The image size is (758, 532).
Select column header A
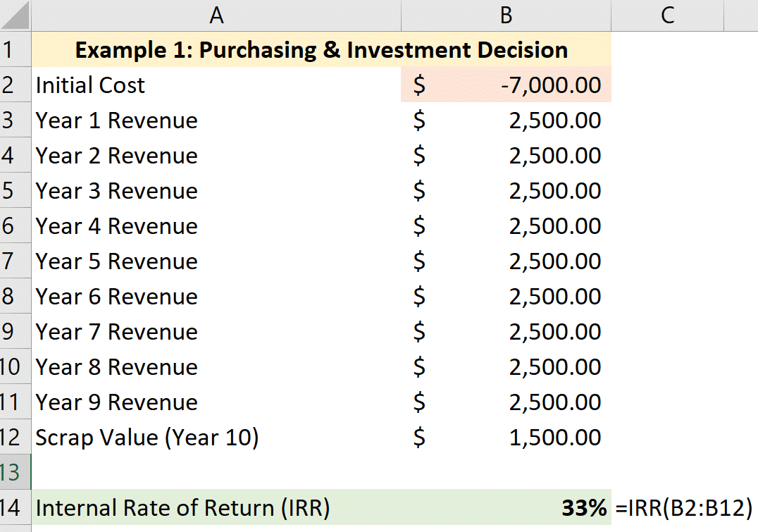tap(216, 14)
